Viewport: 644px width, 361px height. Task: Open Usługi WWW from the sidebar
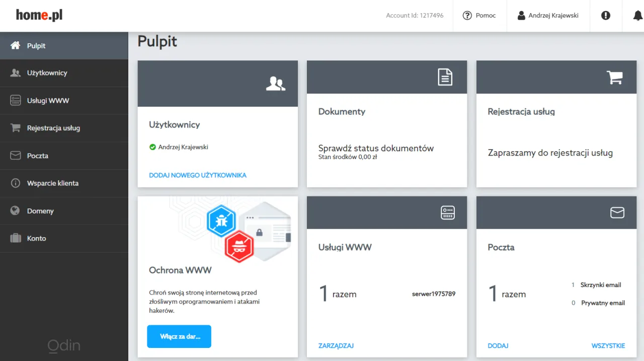48,101
